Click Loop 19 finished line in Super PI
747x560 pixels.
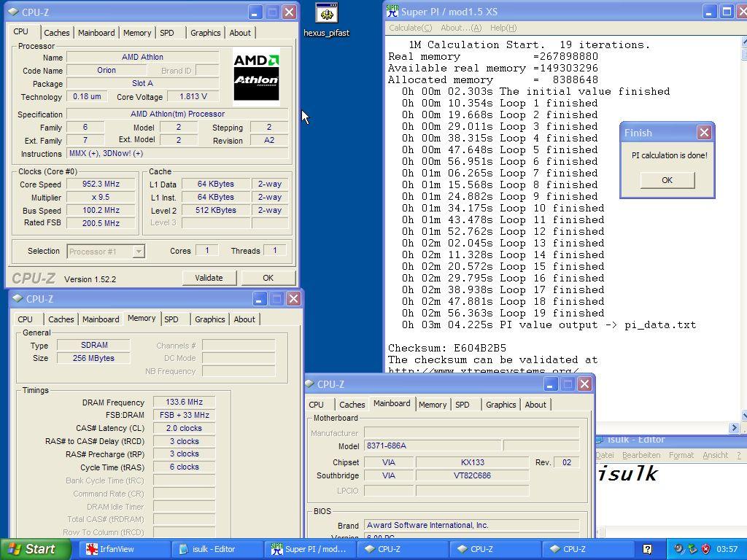click(x=503, y=314)
